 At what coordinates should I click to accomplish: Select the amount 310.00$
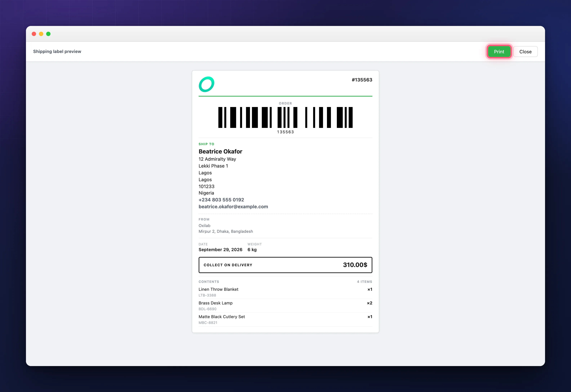pos(355,265)
